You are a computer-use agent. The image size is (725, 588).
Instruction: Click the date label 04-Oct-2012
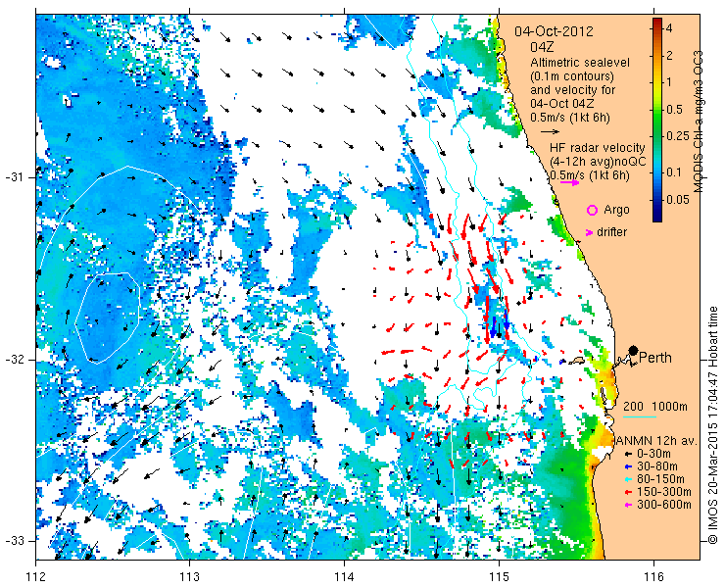[554, 31]
